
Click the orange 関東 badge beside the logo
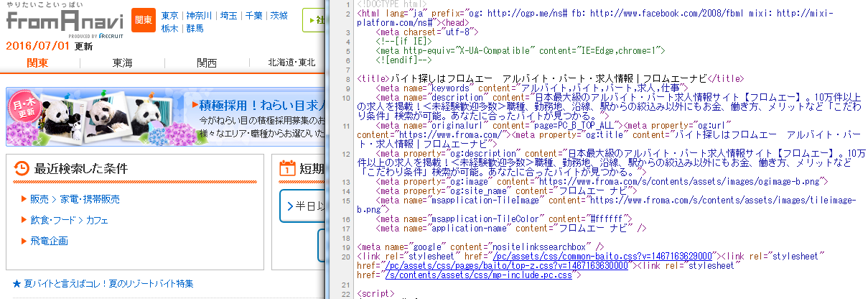144,22
